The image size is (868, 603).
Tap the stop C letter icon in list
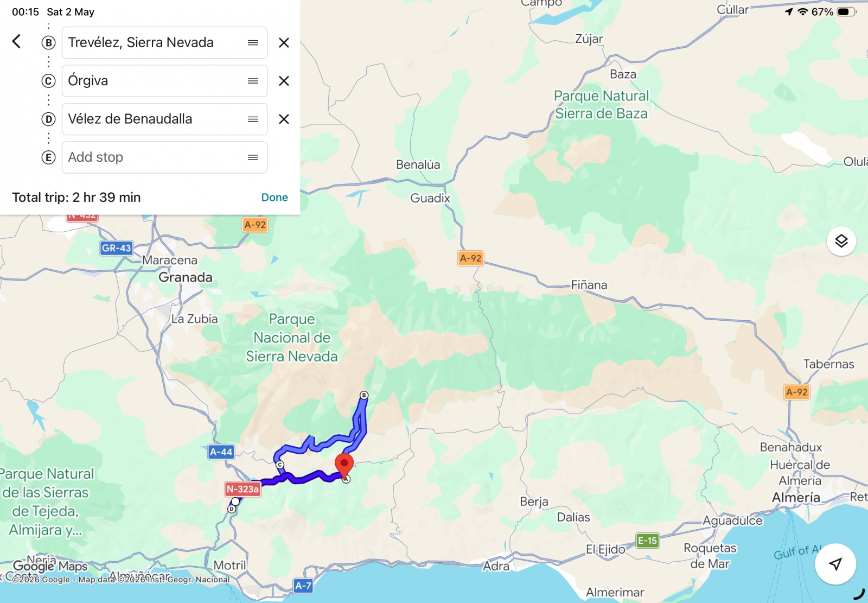click(x=48, y=81)
